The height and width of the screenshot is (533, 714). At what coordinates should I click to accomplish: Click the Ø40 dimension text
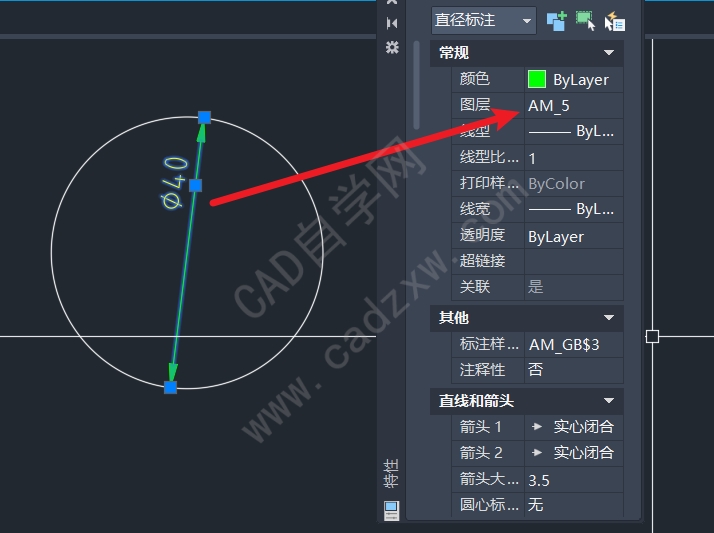(x=175, y=183)
